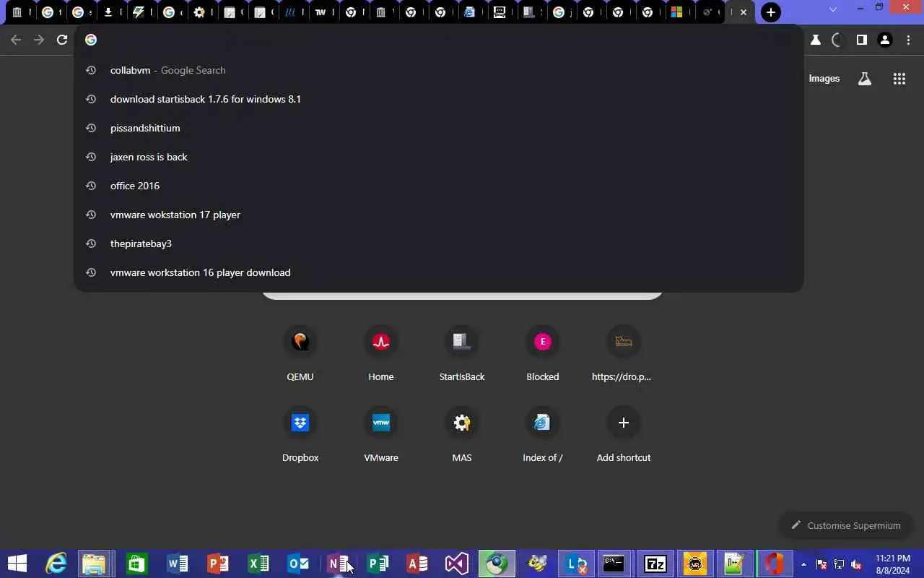Open the https://dro.p... shortcut

click(624, 353)
